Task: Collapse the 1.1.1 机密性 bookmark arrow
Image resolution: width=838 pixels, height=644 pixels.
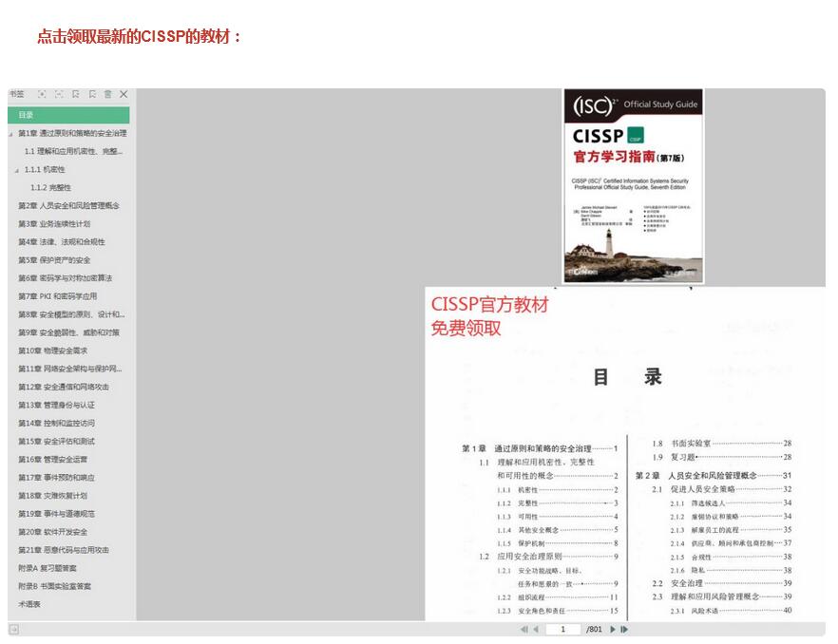Action: tap(17, 170)
